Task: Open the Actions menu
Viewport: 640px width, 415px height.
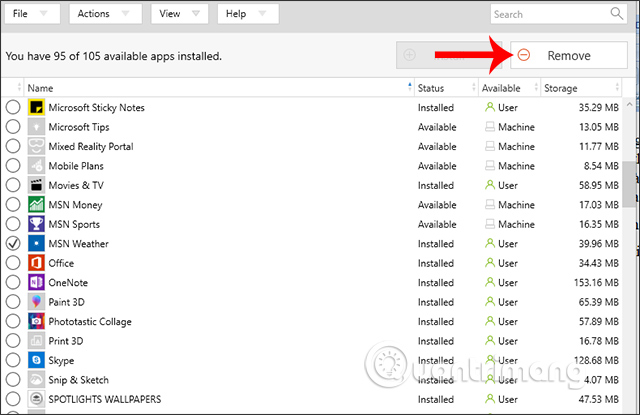Action: pos(105,14)
